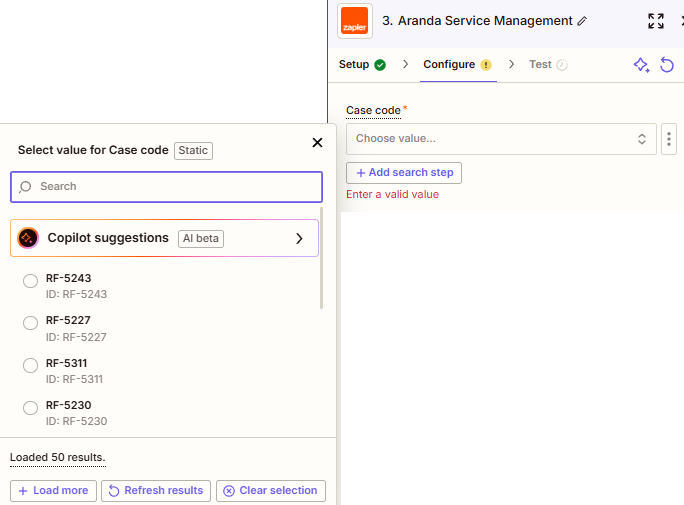Select the RF-5227 radio option
Viewport: 684px width, 505px height.
pyautogui.click(x=30, y=323)
